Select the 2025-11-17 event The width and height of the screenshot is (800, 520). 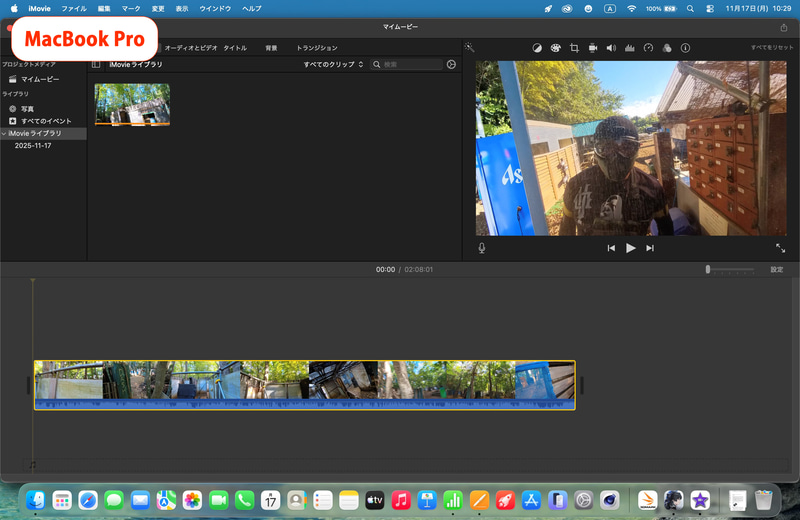click(x=33, y=145)
